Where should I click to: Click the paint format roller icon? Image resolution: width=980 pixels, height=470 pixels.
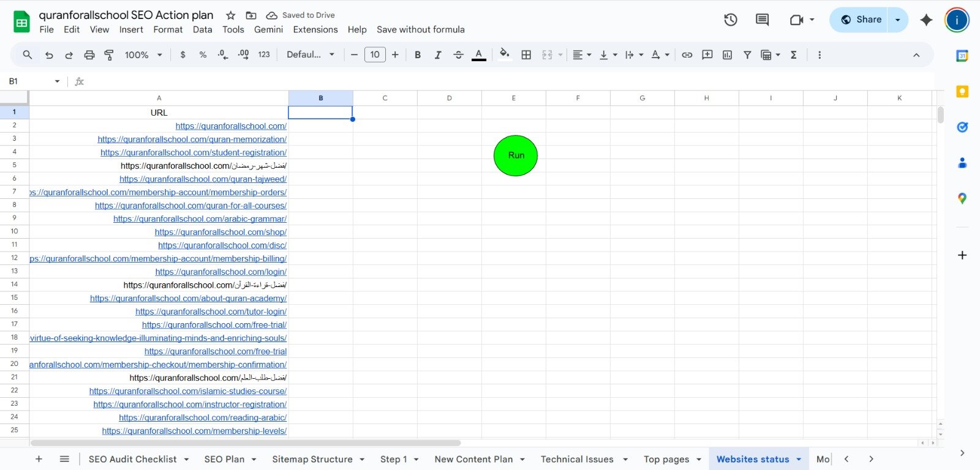coord(109,55)
